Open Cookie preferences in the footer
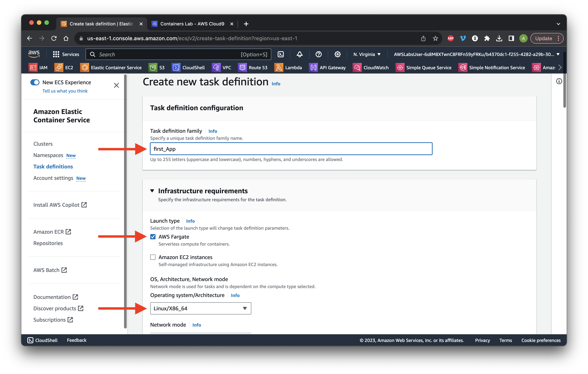Screen dimensions: 588x374 pos(541,340)
